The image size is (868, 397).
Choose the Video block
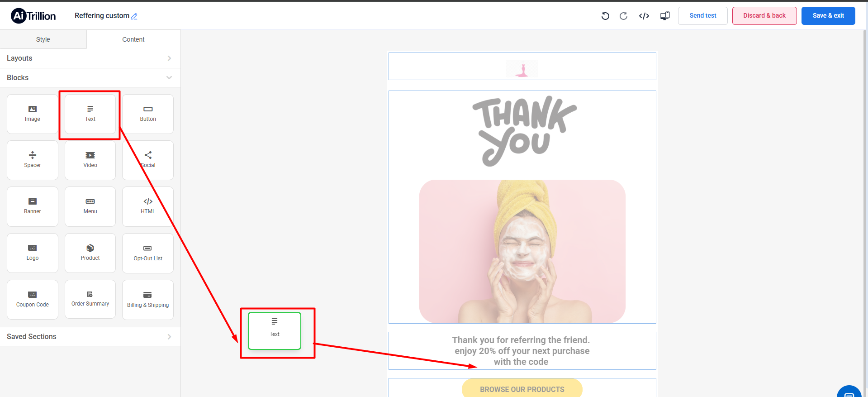point(90,160)
